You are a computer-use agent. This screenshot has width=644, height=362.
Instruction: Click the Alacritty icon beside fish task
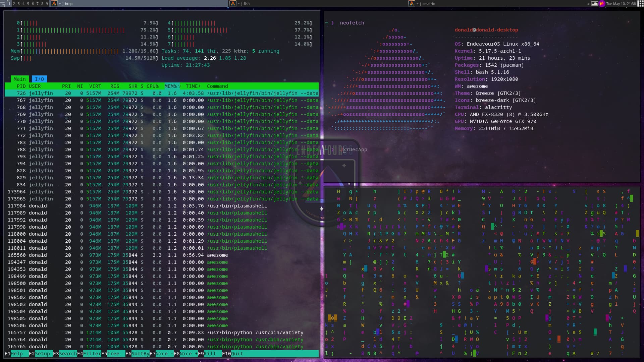tap(233, 3)
